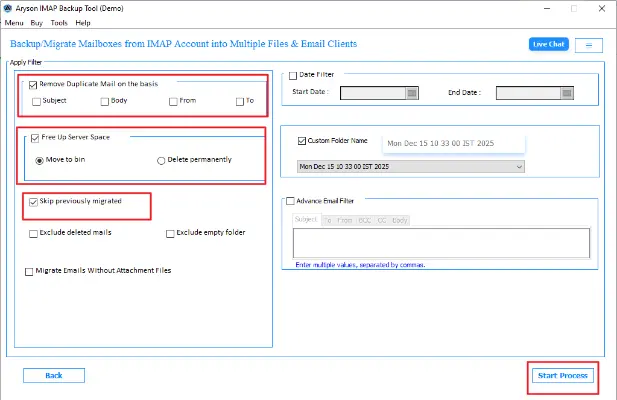Open the Help menu
Image resolution: width=617 pixels, height=400 pixels.
83,23
